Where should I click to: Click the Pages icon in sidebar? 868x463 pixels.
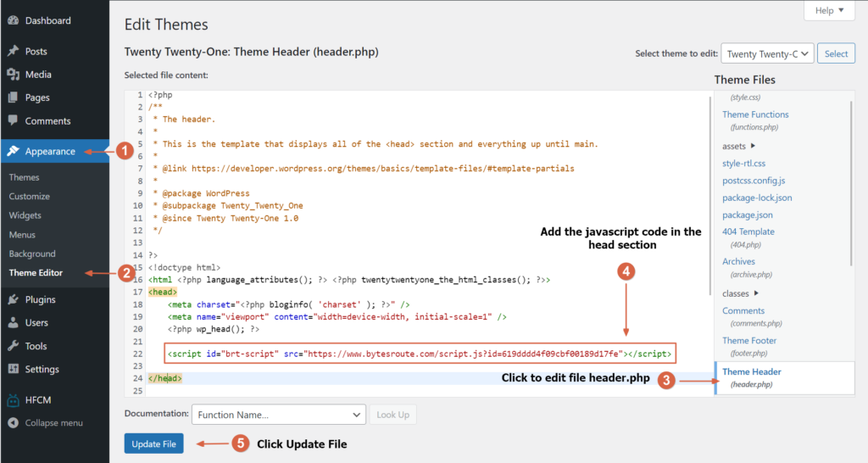[14, 98]
